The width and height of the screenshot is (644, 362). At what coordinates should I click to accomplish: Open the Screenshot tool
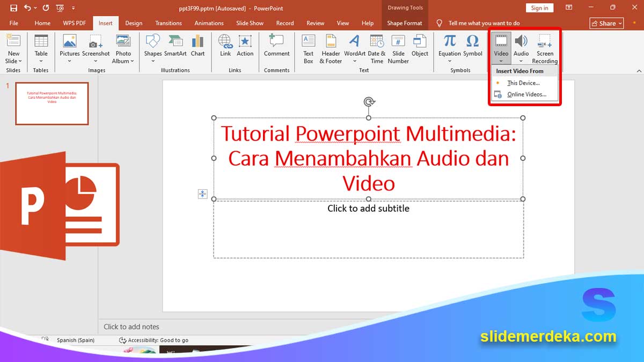[x=96, y=49]
